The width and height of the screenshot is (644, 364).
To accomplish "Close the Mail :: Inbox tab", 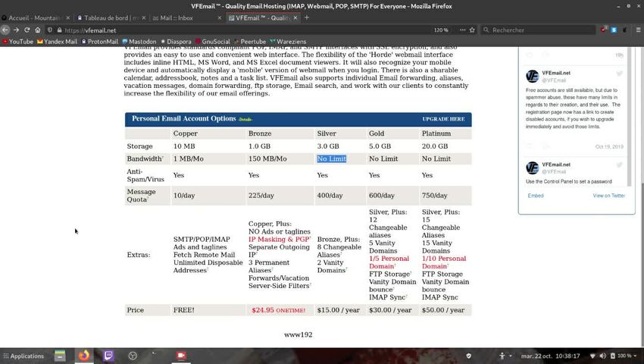I will pyautogui.click(x=219, y=17).
